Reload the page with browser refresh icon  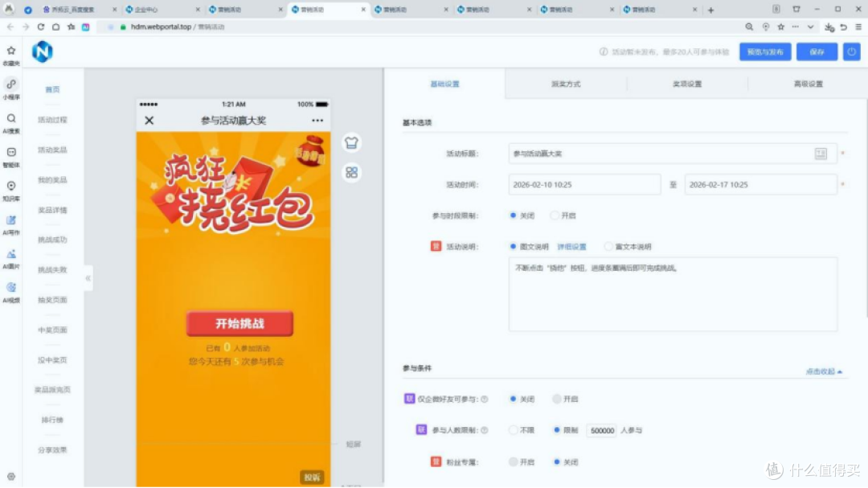40,27
